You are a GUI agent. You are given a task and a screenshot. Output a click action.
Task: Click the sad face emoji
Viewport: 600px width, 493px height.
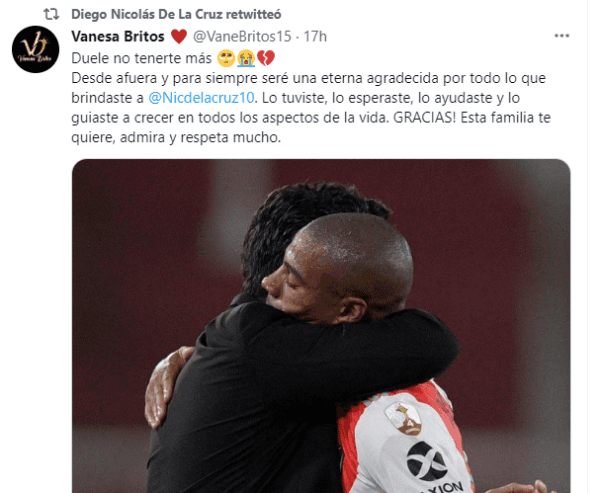(226, 59)
